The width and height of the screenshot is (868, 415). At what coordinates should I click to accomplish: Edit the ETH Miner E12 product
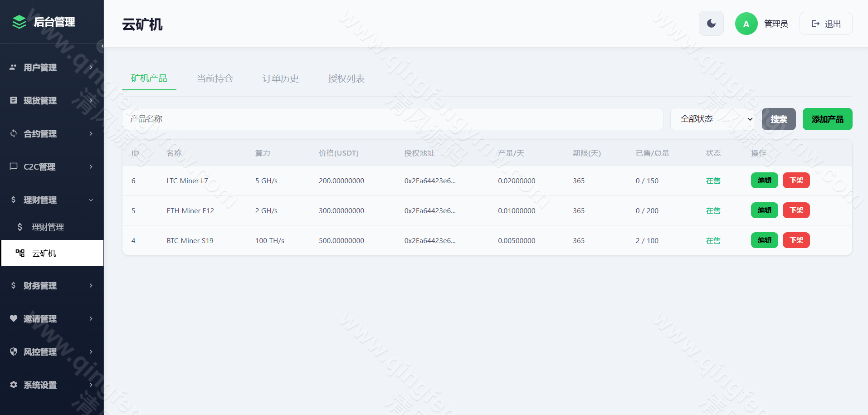click(x=765, y=210)
